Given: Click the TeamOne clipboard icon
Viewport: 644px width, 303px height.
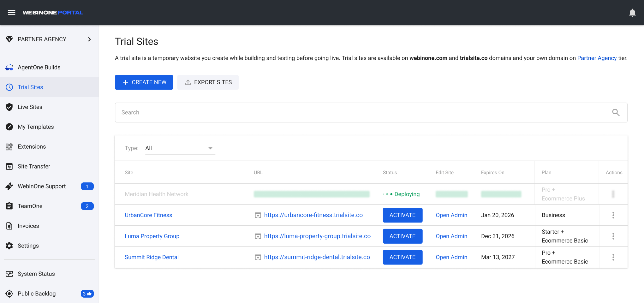Looking at the screenshot, I should [9, 206].
